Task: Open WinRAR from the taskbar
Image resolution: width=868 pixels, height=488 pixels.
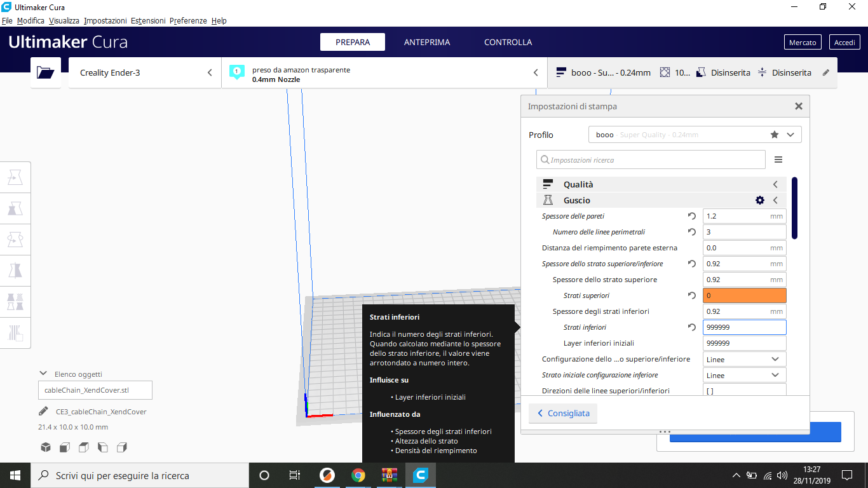Action: (389, 475)
